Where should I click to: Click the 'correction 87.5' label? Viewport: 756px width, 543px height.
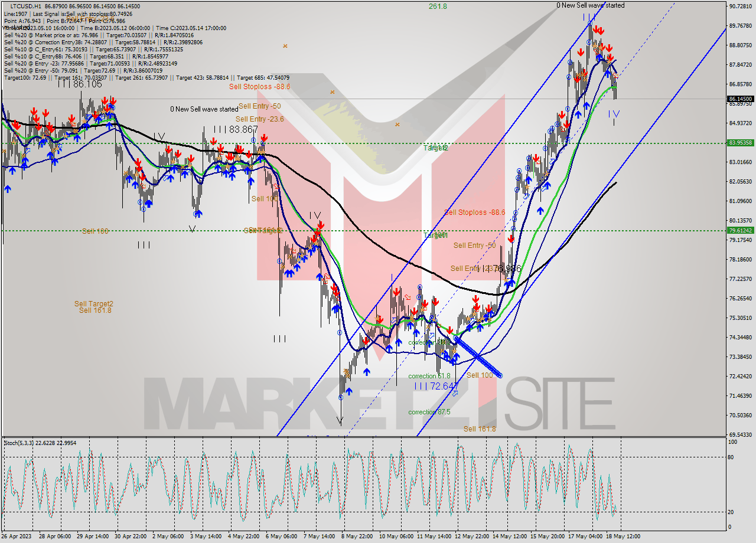(429, 411)
